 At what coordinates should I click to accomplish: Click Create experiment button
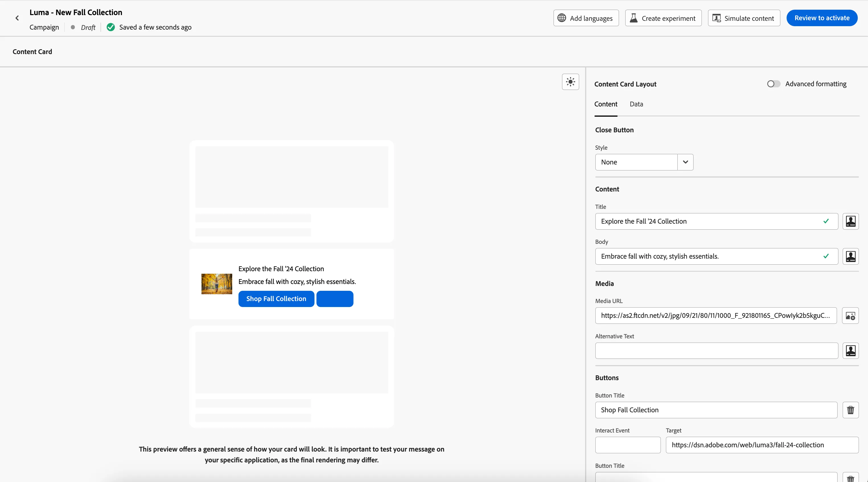(x=663, y=18)
